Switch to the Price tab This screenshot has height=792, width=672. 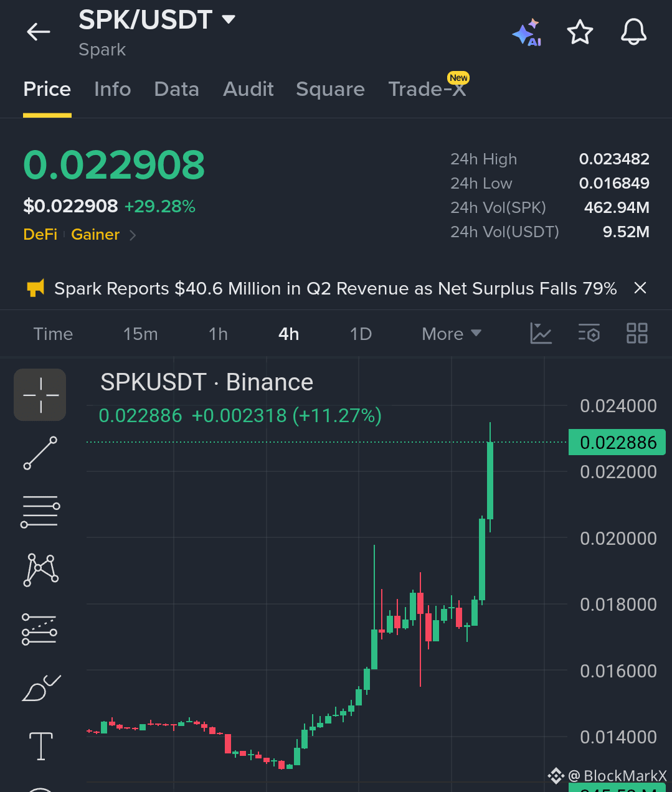47,89
